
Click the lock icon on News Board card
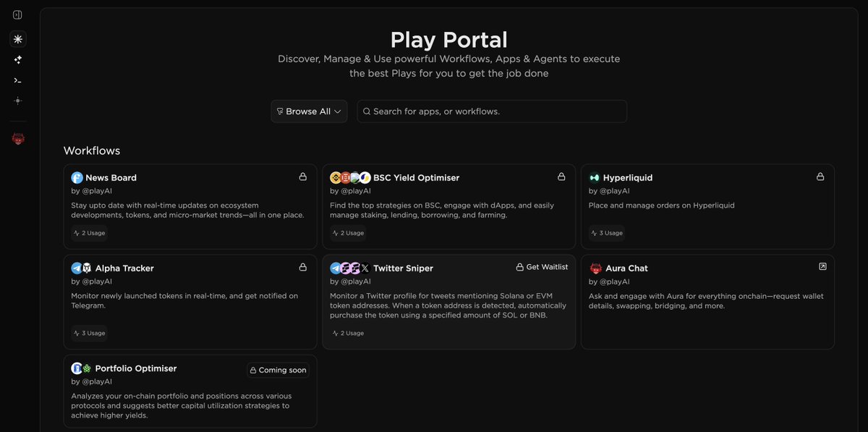[x=303, y=177]
